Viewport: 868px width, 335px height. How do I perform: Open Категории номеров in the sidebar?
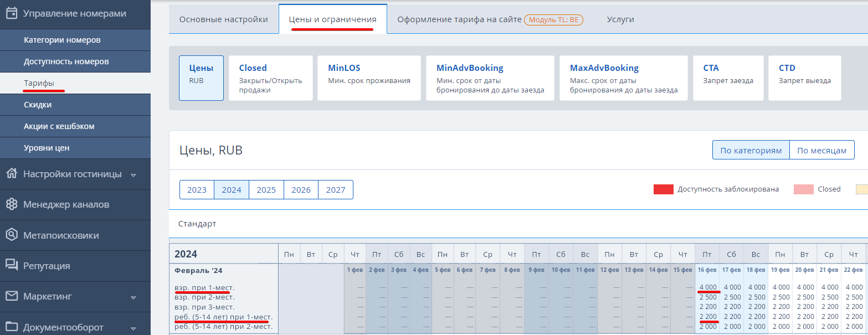click(75, 40)
